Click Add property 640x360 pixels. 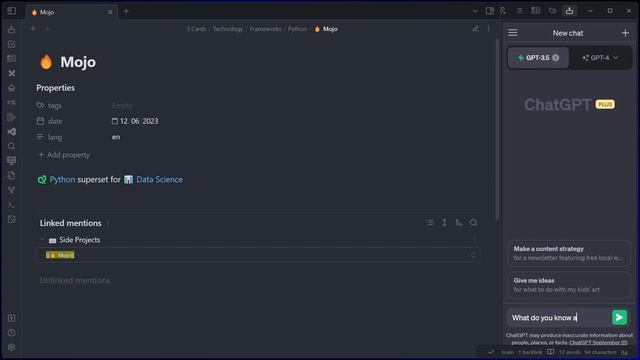coord(64,155)
